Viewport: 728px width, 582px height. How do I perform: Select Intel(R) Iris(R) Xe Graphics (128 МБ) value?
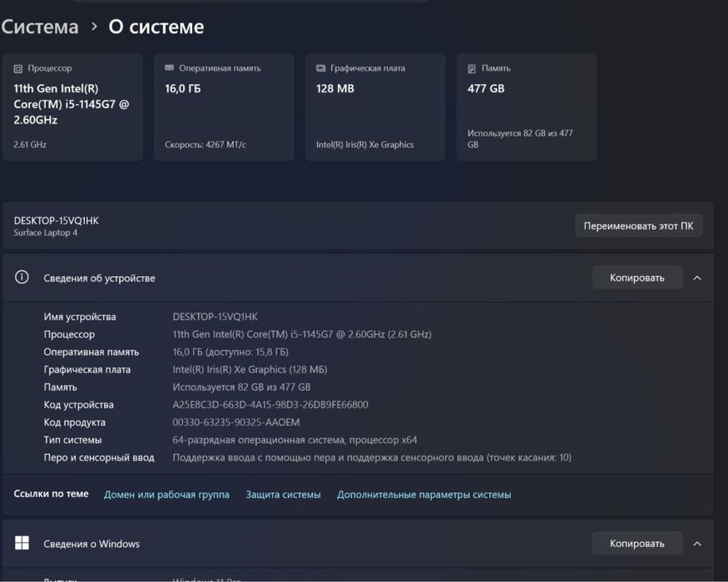[250, 369]
